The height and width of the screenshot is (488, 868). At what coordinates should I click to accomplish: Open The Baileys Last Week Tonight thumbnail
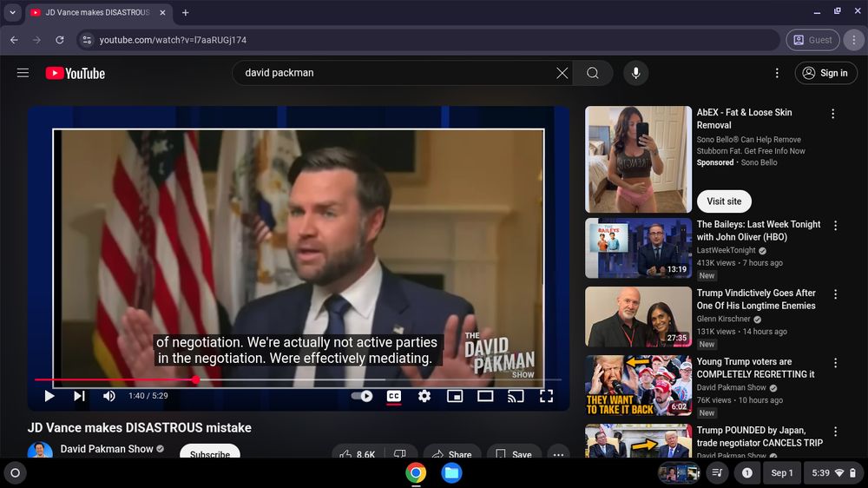click(638, 247)
